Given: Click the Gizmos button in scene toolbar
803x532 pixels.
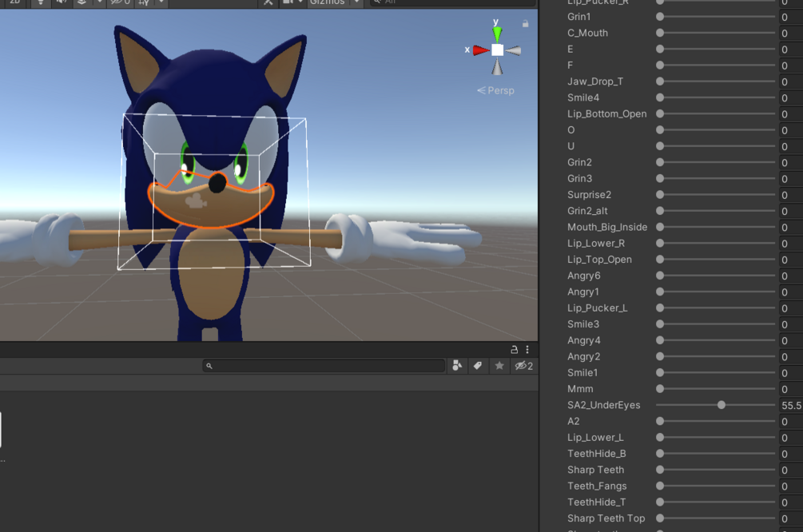Looking at the screenshot, I should 327,2.
